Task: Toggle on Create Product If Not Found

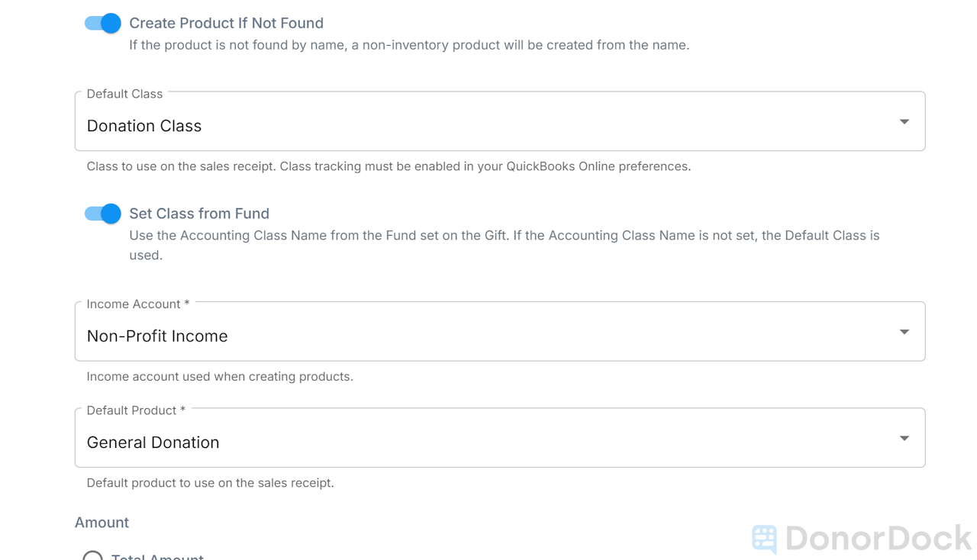Action: [102, 23]
